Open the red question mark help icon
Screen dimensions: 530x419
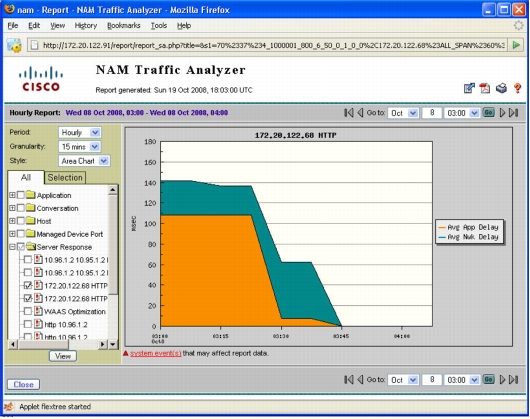pos(517,88)
